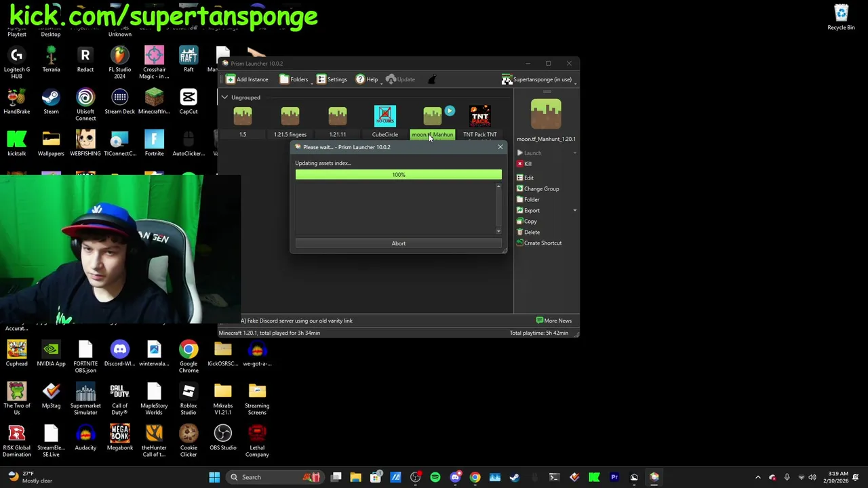Open Lethal Company desktop shortcut
The image size is (868, 488).
pos(257,441)
